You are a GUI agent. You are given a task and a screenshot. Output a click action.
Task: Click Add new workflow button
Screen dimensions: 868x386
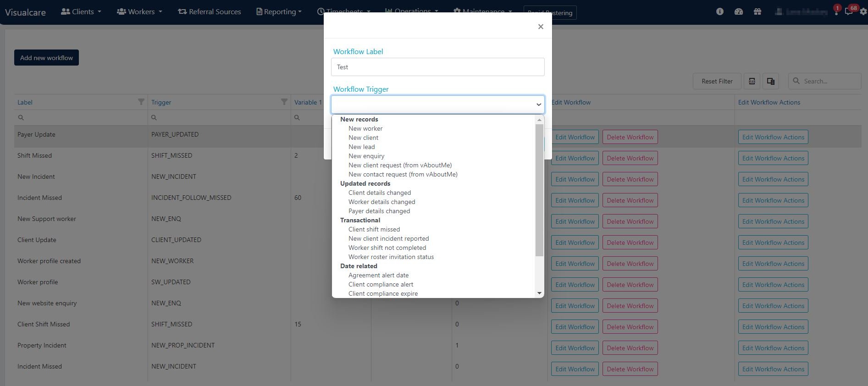click(x=46, y=58)
